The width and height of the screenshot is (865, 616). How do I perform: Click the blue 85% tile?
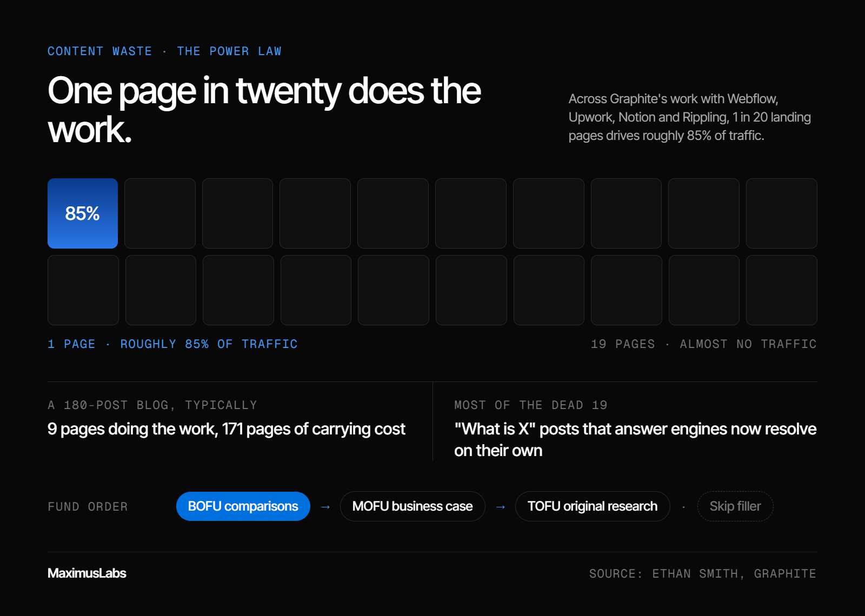83,213
